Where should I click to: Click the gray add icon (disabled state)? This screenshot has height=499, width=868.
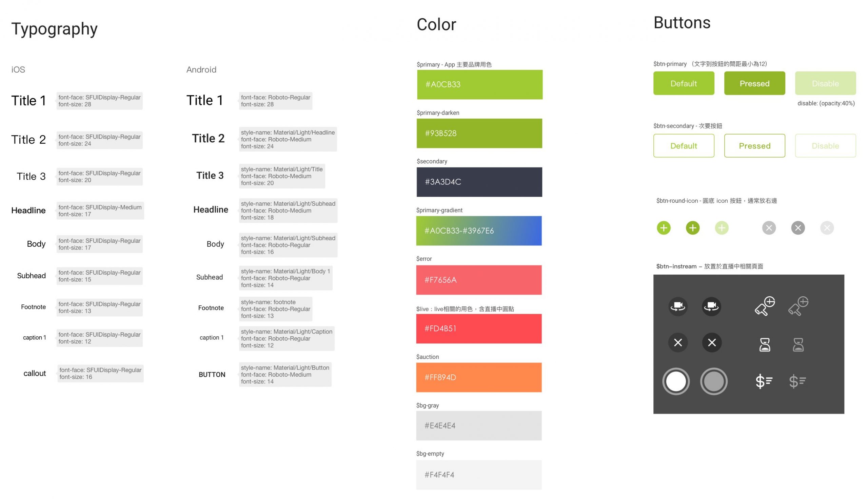[x=721, y=227]
